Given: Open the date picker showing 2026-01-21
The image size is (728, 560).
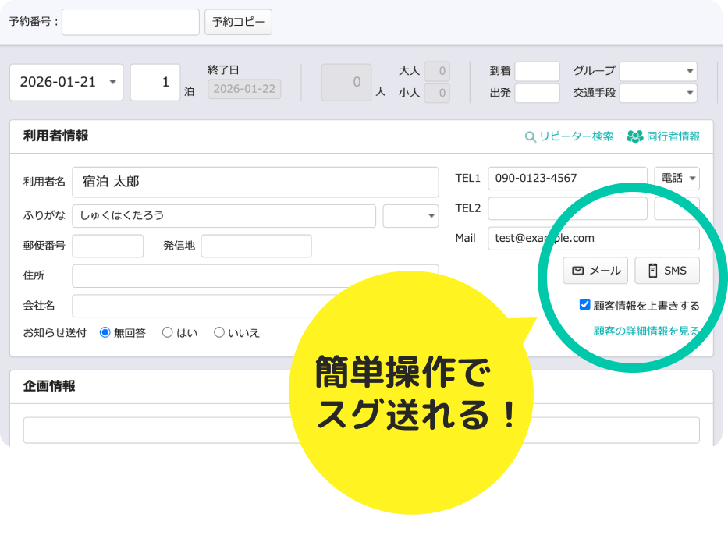Looking at the screenshot, I should click(66, 82).
